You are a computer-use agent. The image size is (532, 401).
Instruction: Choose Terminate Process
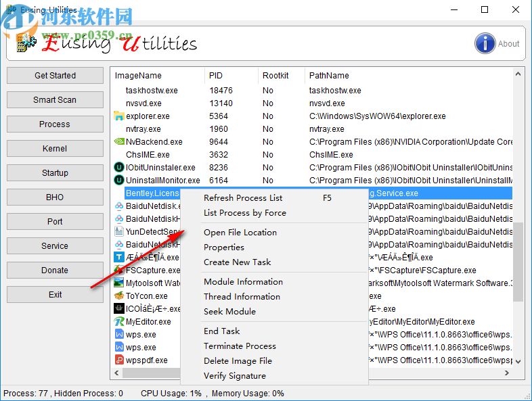(274, 346)
